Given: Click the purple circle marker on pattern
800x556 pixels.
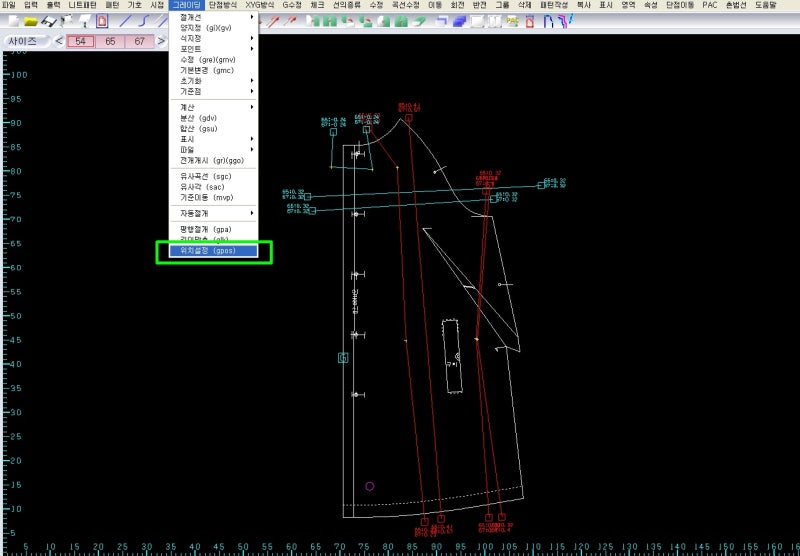Looking at the screenshot, I should point(369,486).
